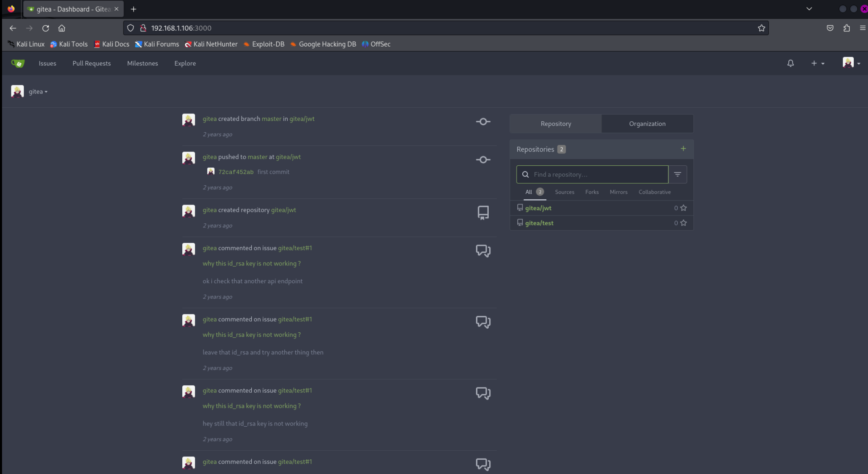Open the Explore menu item
868x474 pixels.
tap(185, 63)
